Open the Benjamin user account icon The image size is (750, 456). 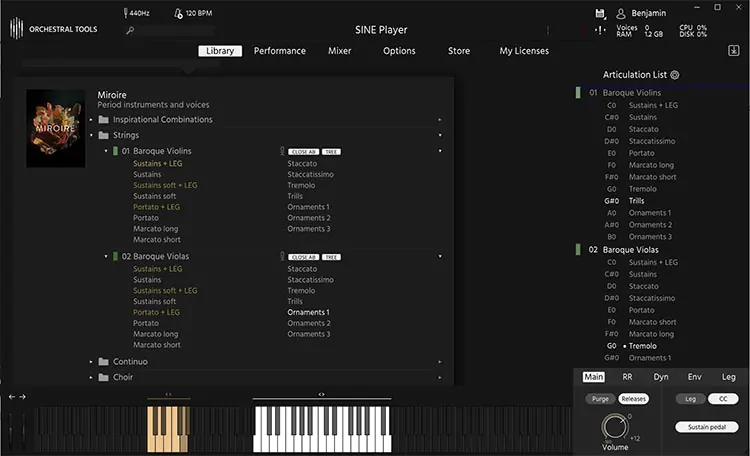click(621, 13)
